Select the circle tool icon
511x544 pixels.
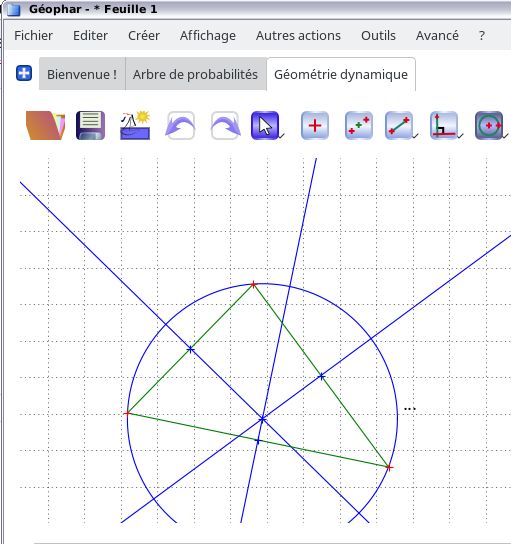pyautogui.click(x=489, y=125)
